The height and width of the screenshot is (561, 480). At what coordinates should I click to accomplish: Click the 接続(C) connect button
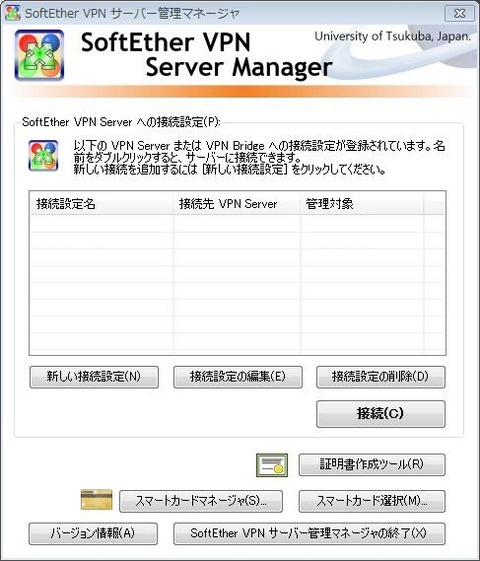pyautogui.click(x=381, y=414)
